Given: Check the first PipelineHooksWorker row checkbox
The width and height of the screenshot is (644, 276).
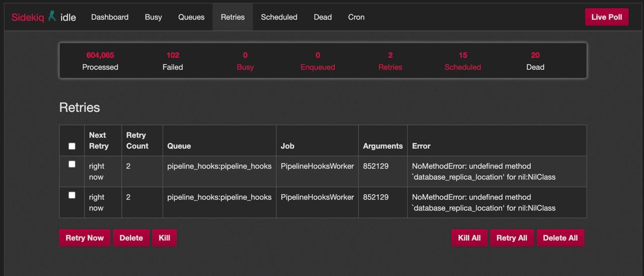Looking at the screenshot, I should (72, 164).
